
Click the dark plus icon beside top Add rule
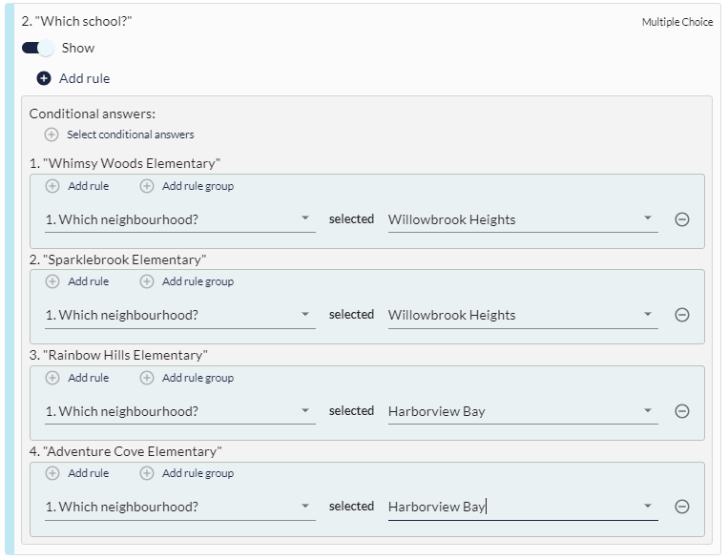pos(44,78)
